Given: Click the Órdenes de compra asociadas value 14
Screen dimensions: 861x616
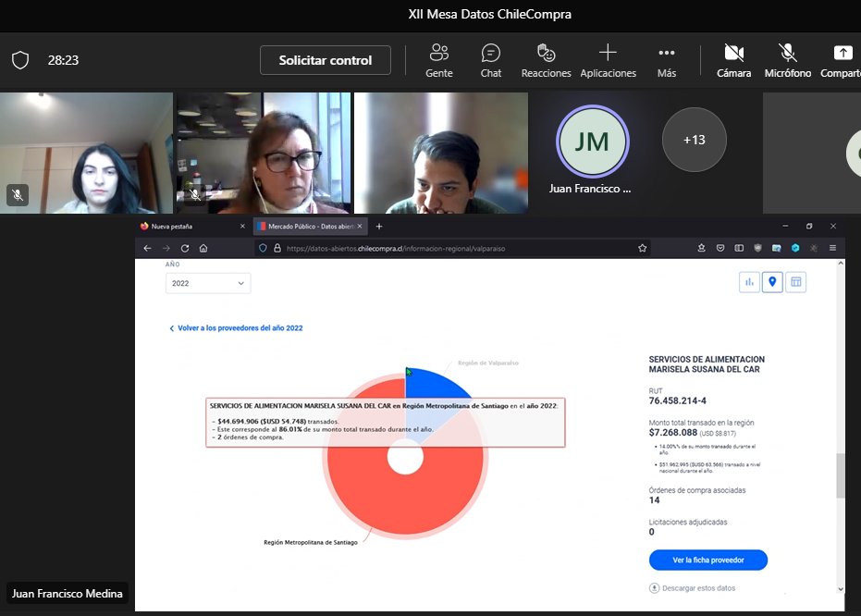Looking at the screenshot, I should click(654, 500).
